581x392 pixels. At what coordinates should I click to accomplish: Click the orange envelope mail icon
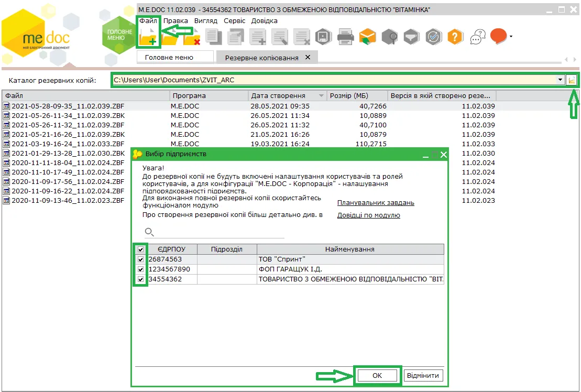[x=368, y=37]
